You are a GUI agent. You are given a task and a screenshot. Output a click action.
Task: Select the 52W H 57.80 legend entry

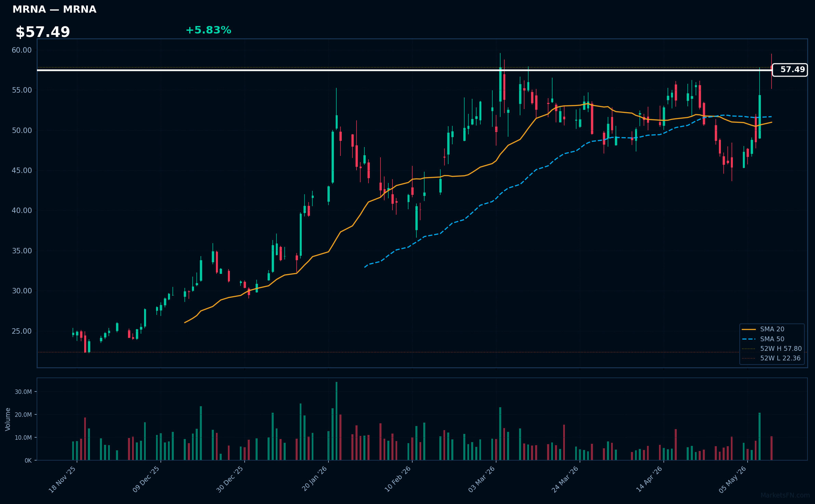point(772,349)
